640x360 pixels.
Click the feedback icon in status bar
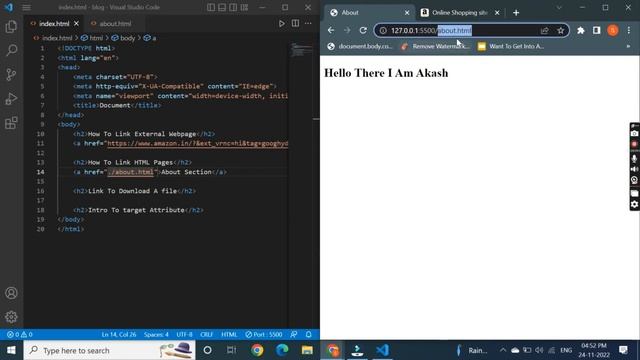point(293,334)
